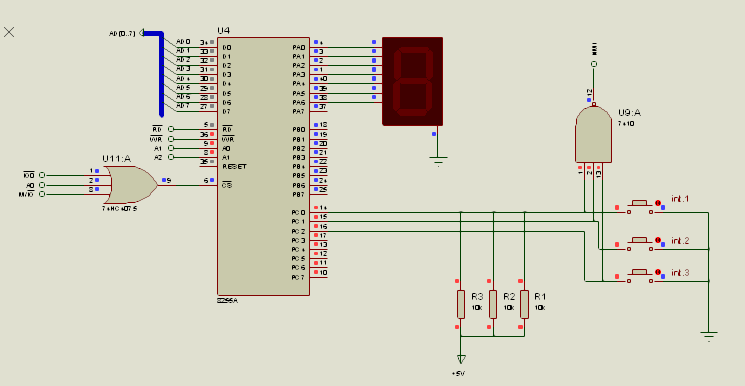
Task: Click resistor R2 symbol
Action: 493,304
